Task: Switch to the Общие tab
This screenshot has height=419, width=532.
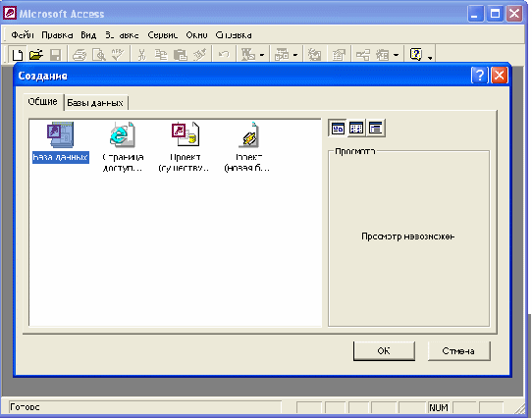Action: pyautogui.click(x=43, y=101)
